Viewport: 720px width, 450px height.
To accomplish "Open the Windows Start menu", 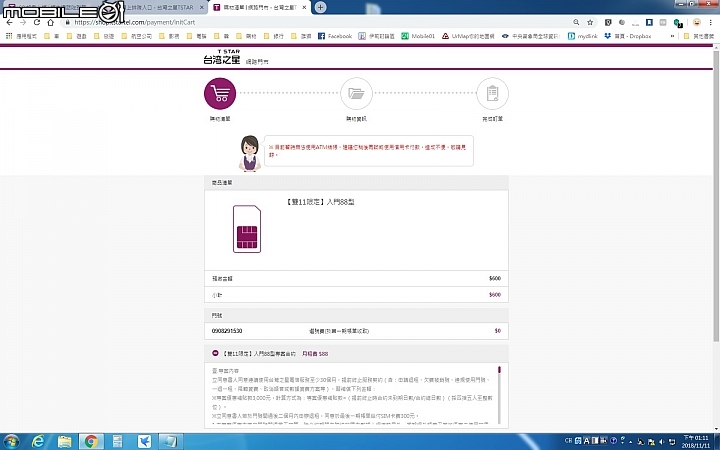I will click(x=10, y=441).
